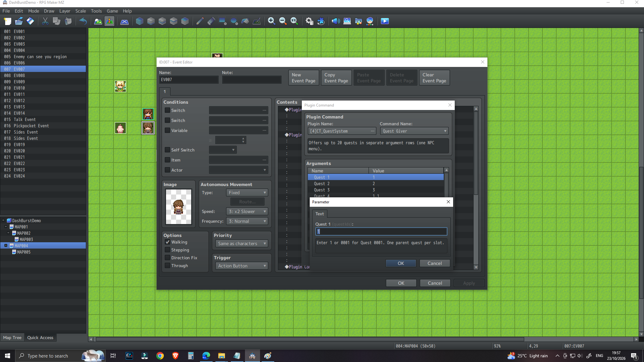Confirm the Parameter dialog with OK
This screenshot has width=644, height=362.
(x=401, y=263)
